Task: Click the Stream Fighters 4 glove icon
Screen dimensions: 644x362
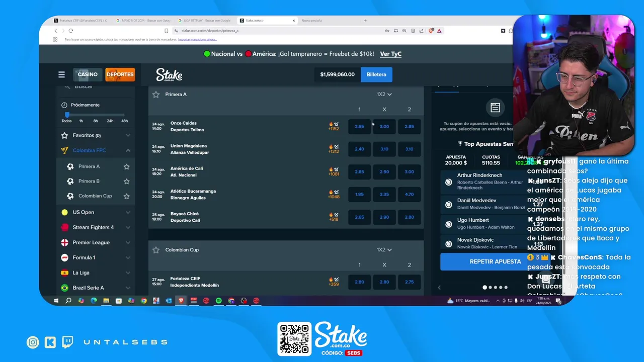Action: [64, 227]
